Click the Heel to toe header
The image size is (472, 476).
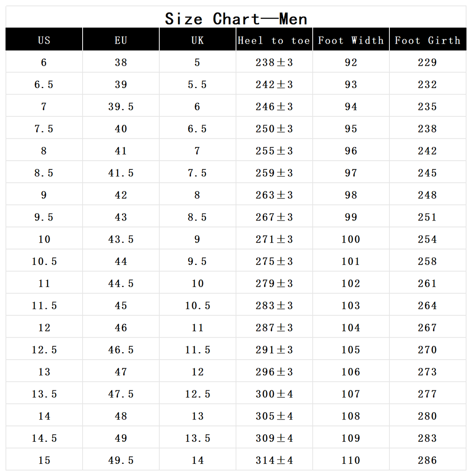(x=274, y=39)
